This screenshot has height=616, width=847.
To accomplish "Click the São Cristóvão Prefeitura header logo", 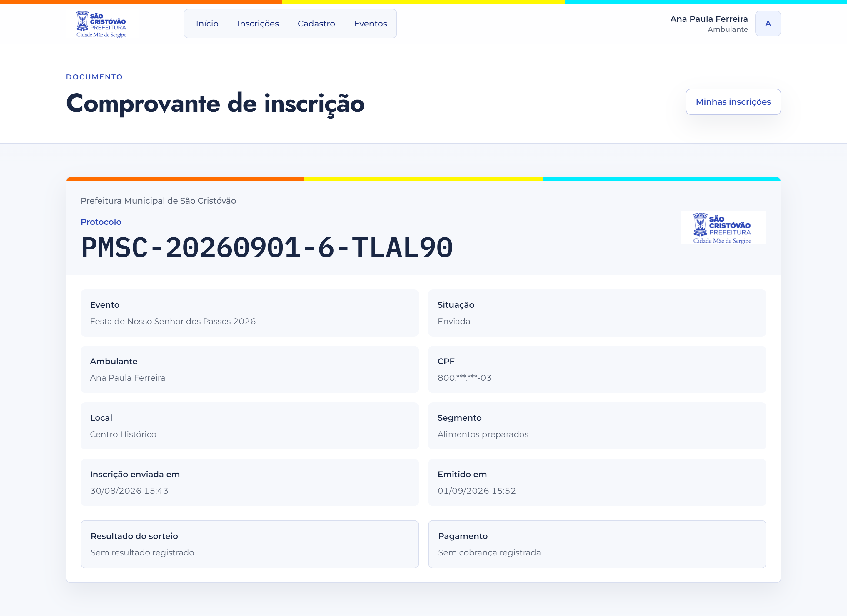I will [101, 24].
